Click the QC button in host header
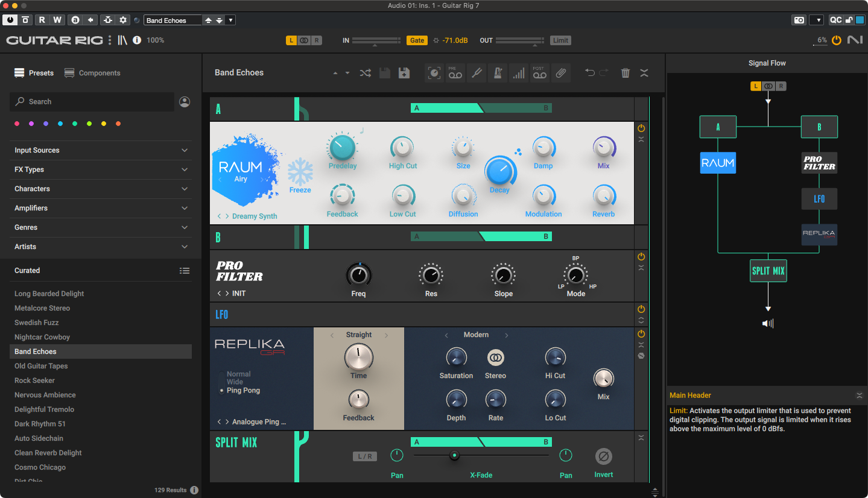 835,20
